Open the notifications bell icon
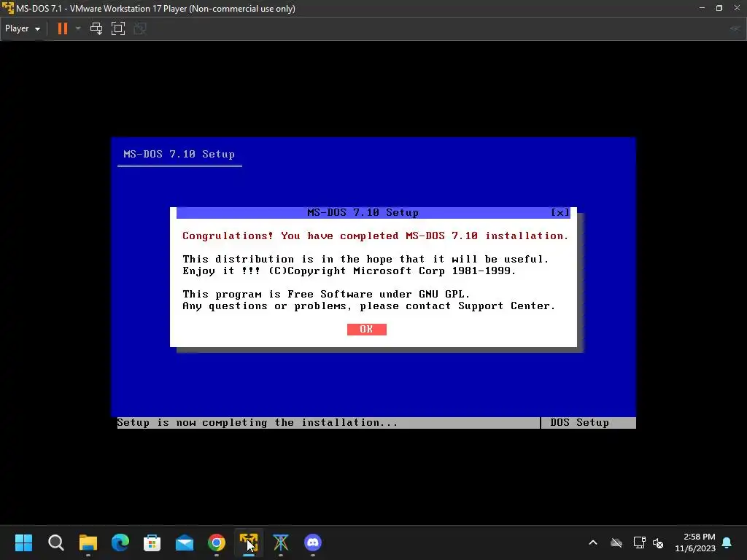The width and height of the screenshot is (747, 560). (x=727, y=542)
